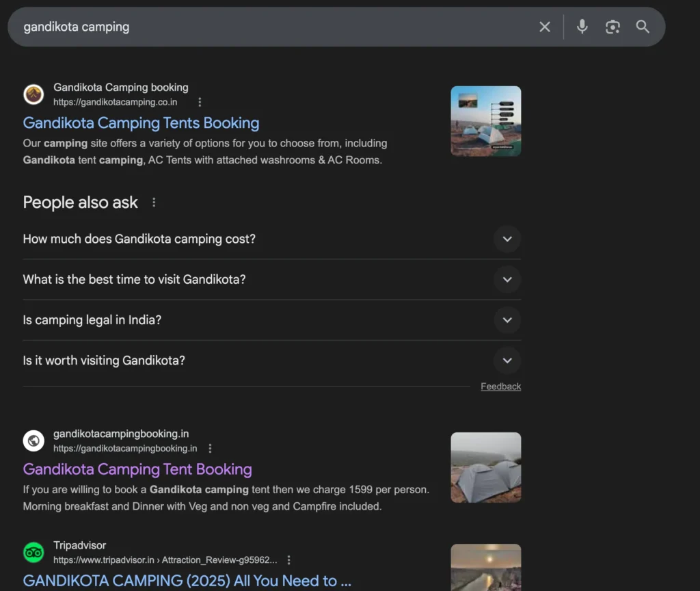Open options for the Tripadvisor result
Viewport: 700px width, 591px height.
click(x=288, y=560)
